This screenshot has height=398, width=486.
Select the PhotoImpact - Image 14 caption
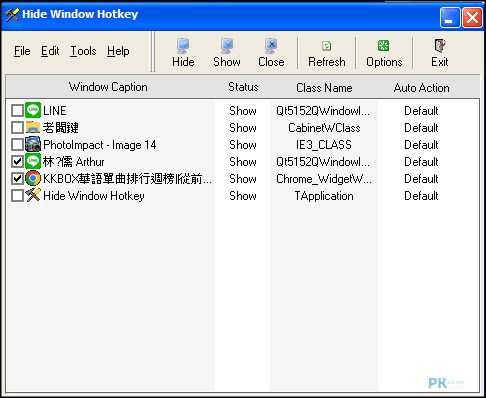click(x=100, y=145)
